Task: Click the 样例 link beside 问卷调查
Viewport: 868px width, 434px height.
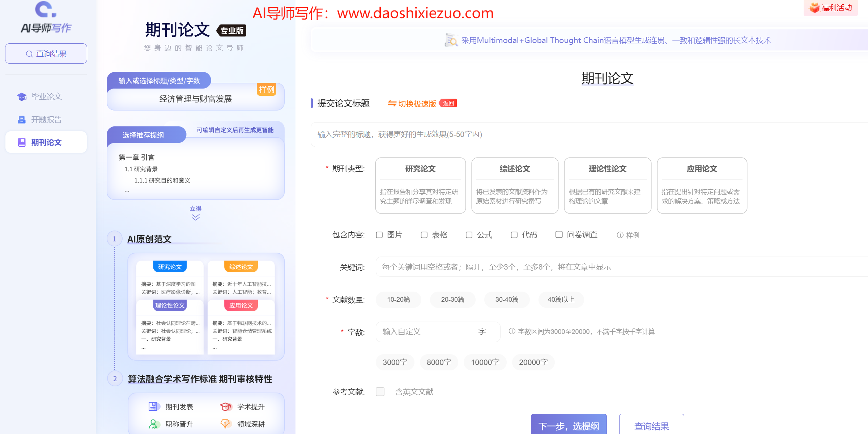Action: pos(628,235)
